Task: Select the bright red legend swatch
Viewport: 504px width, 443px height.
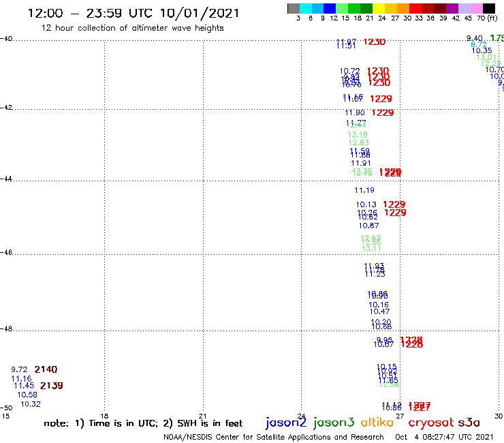Action: coord(415,8)
